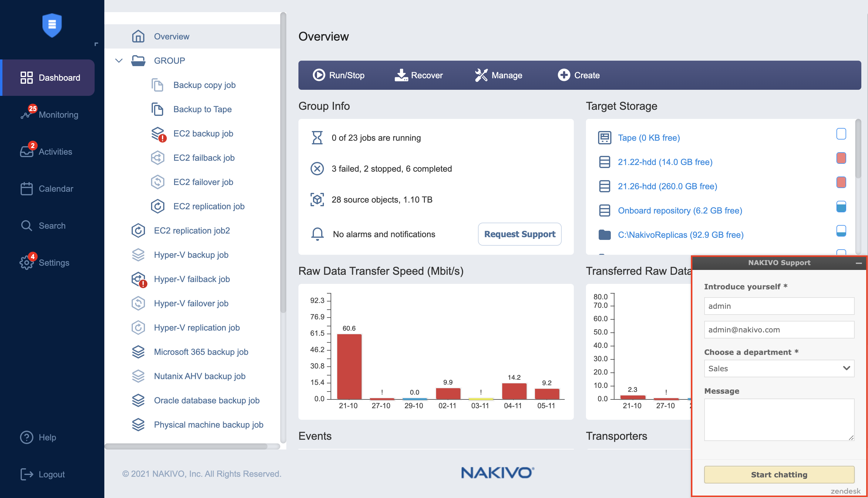Click the hourglass running jobs icon
This screenshot has width=868, height=498.
(x=317, y=137)
